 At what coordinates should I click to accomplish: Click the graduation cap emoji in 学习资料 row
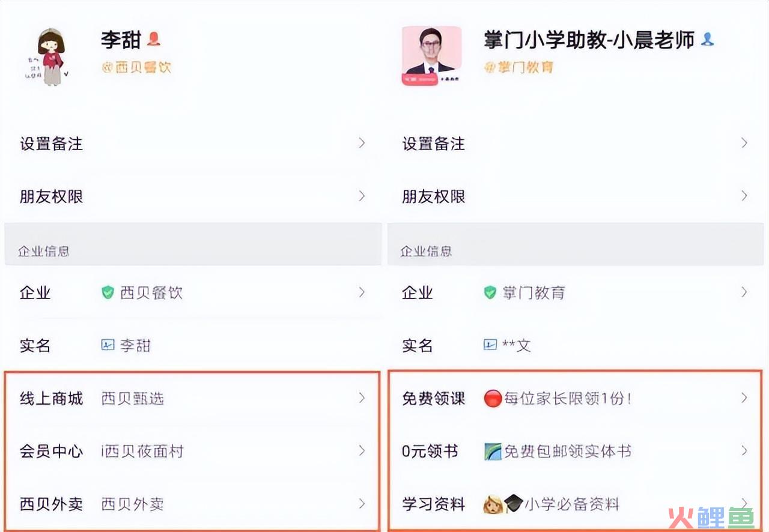point(513,504)
